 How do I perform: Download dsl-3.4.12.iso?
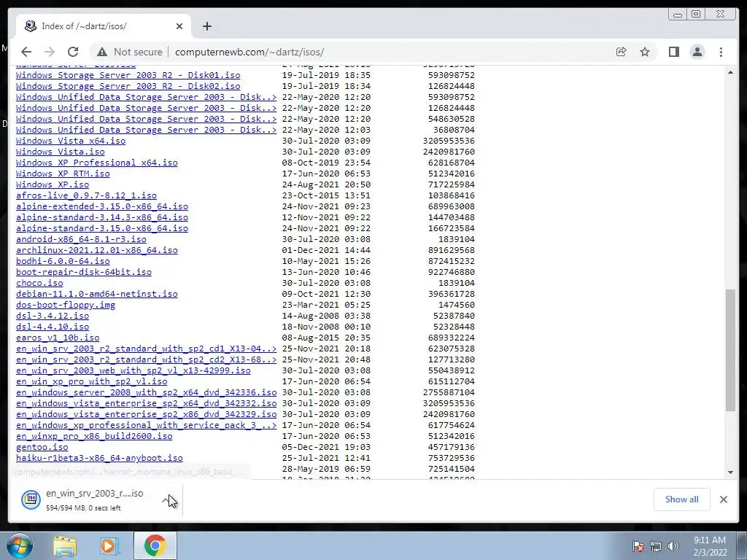[x=53, y=316]
